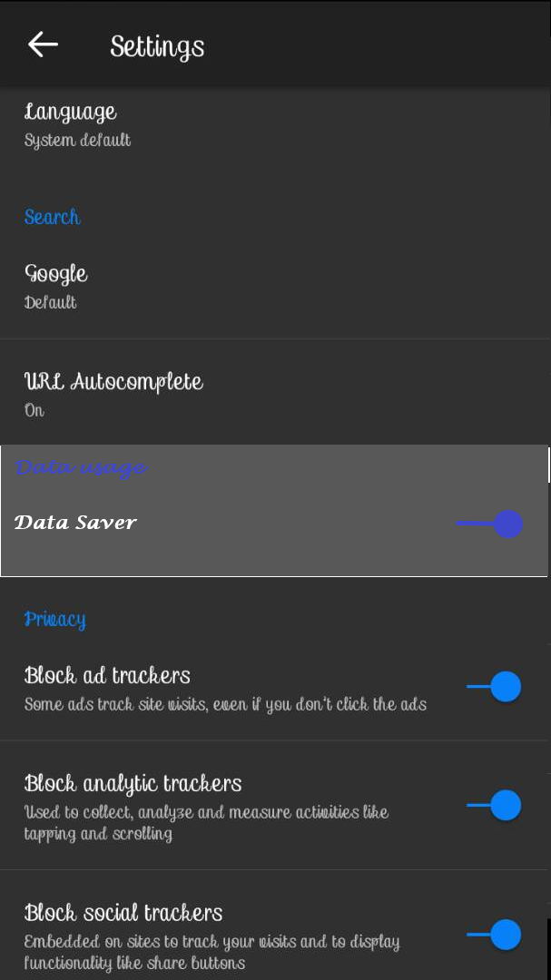Click the Data usage section header
The width and height of the screenshot is (551, 980).
tap(81, 467)
